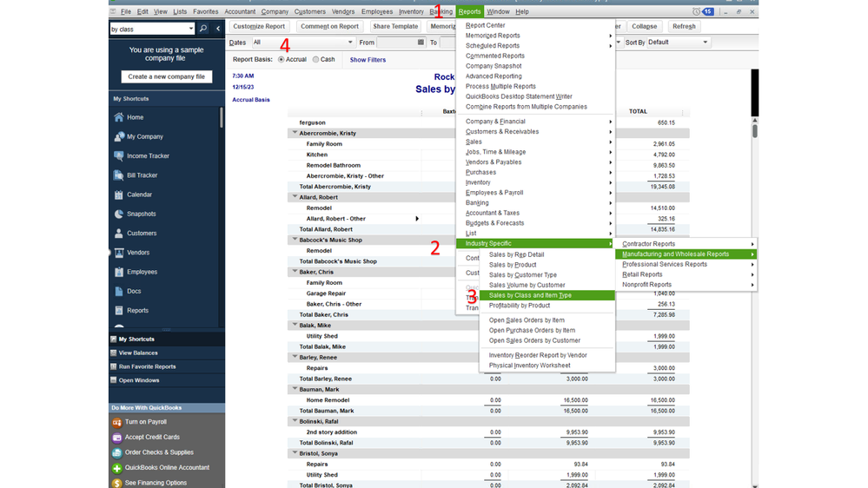Select the Accrual report basis
Viewport: 868px width, 488px height.
(x=282, y=60)
